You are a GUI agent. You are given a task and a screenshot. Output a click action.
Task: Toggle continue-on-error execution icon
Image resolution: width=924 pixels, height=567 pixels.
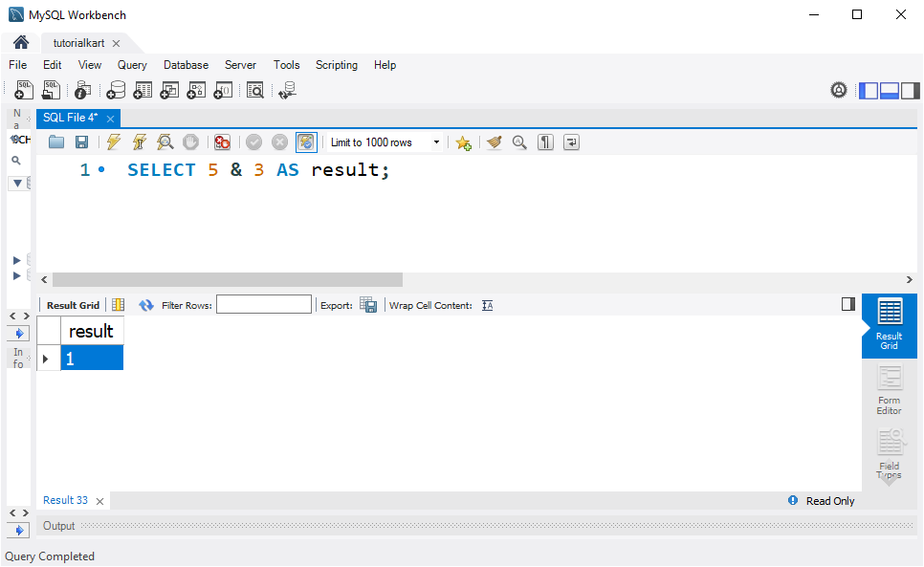222,142
